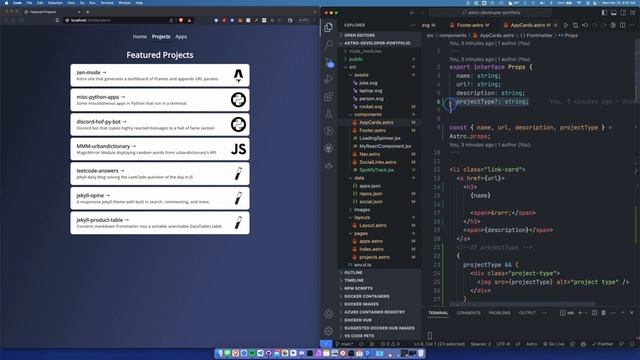The width and height of the screenshot is (640, 360).
Task: Click Astro language mode in status bar
Action: pos(531,344)
